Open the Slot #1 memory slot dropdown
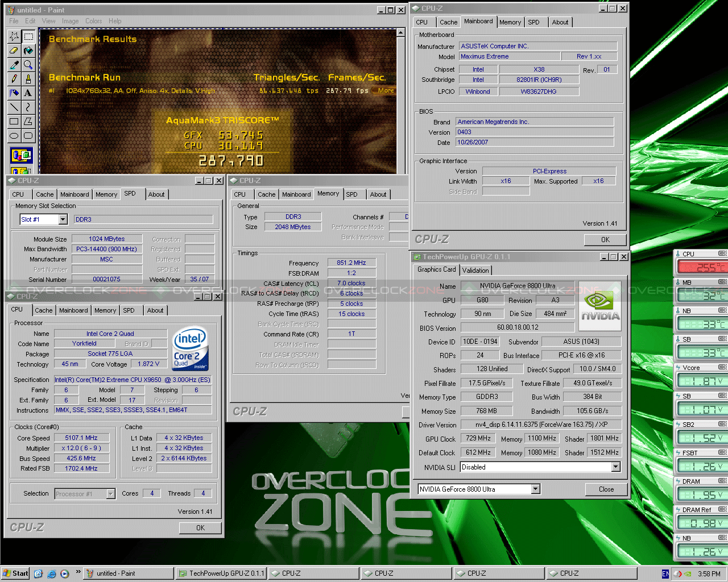Screen dimensions: 728x582 (63, 219)
